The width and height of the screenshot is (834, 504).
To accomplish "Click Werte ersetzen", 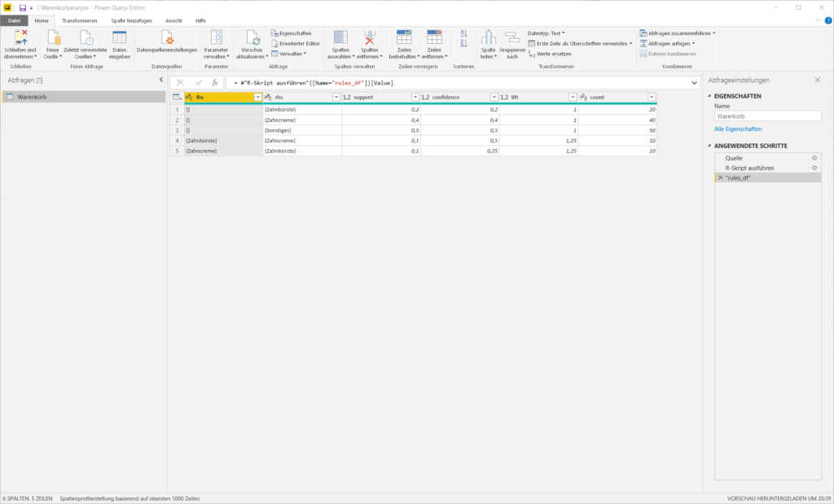I will coord(550,54).
